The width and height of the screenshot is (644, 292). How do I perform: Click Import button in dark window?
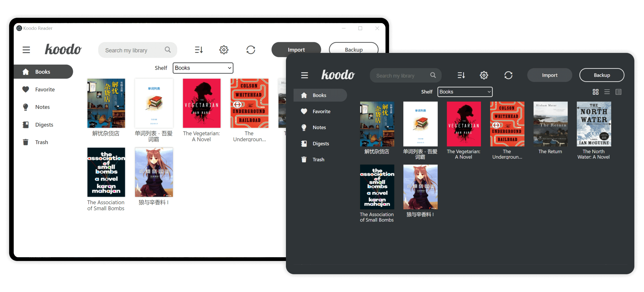[550, 75]
